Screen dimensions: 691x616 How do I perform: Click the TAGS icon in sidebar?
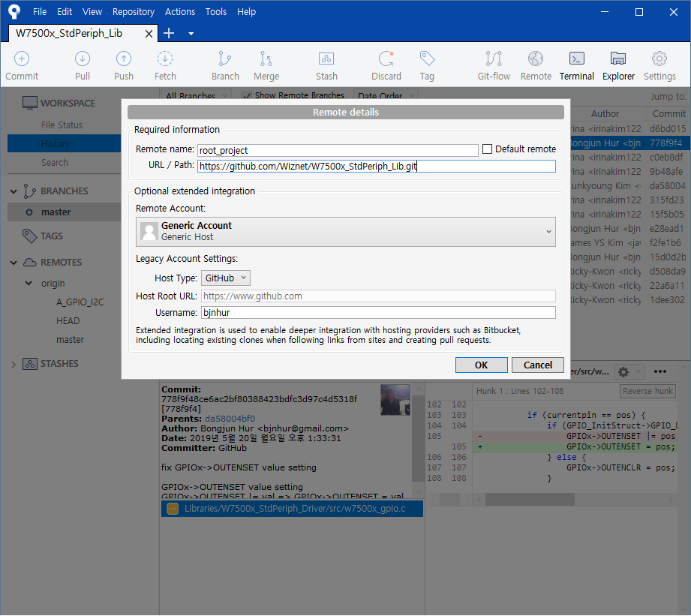[x=29, y=236]
